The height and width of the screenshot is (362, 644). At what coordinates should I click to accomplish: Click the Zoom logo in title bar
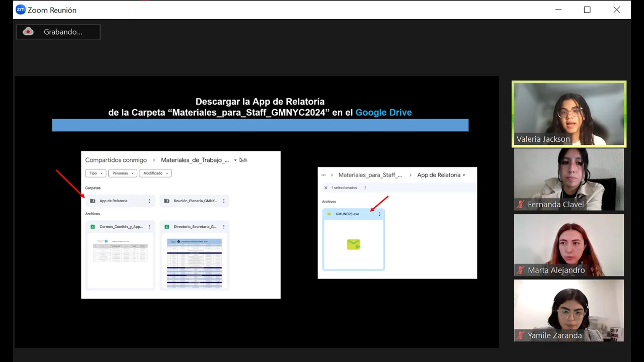(x=21, y=10)
